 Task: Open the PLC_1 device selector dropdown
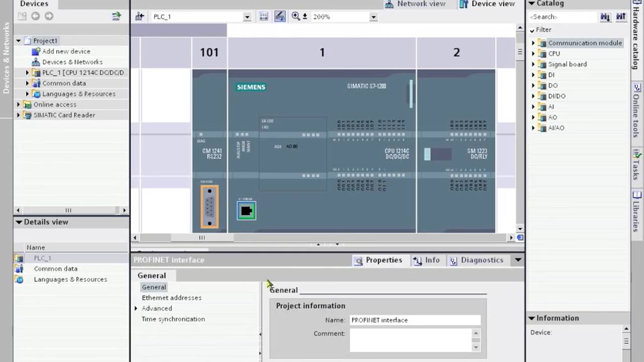point(247,17)
